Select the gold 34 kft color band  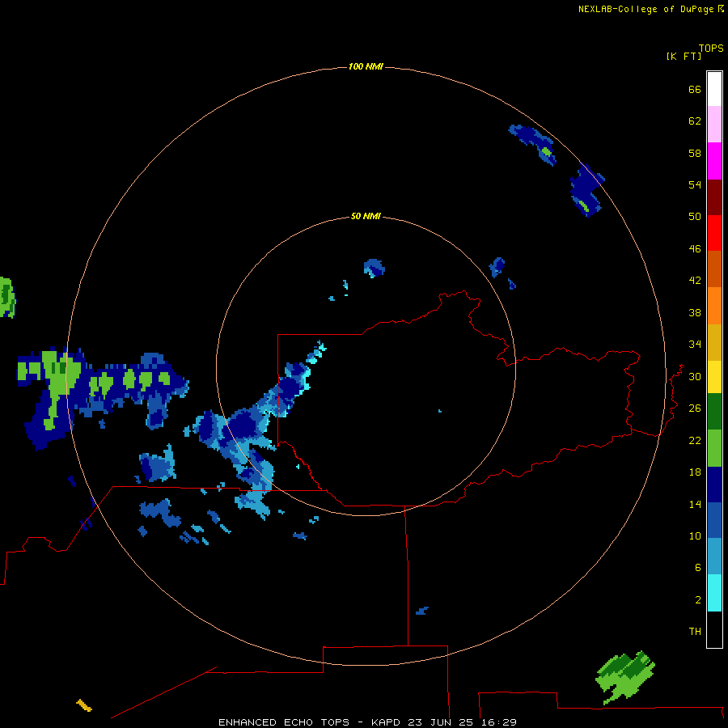coord(714,342)
